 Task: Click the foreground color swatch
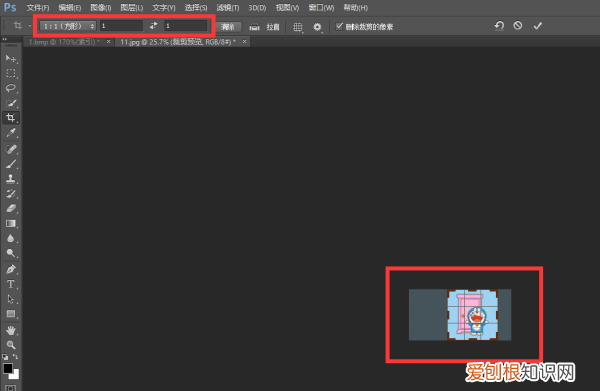point(8,368)
